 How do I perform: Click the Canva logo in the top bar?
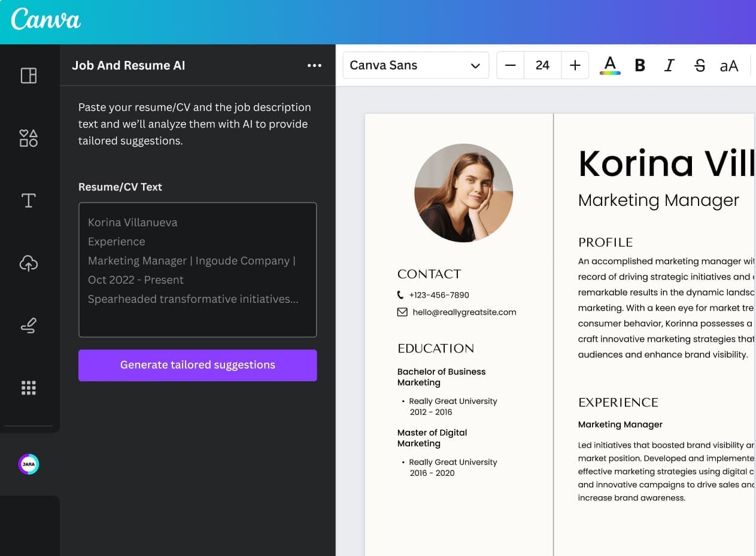click(45, 20)
